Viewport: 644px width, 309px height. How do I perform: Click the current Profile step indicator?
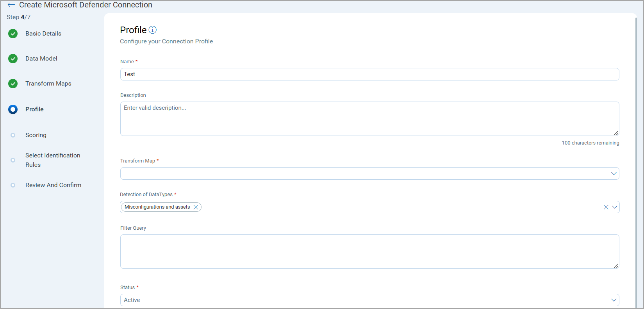click(x=13, y=109)
